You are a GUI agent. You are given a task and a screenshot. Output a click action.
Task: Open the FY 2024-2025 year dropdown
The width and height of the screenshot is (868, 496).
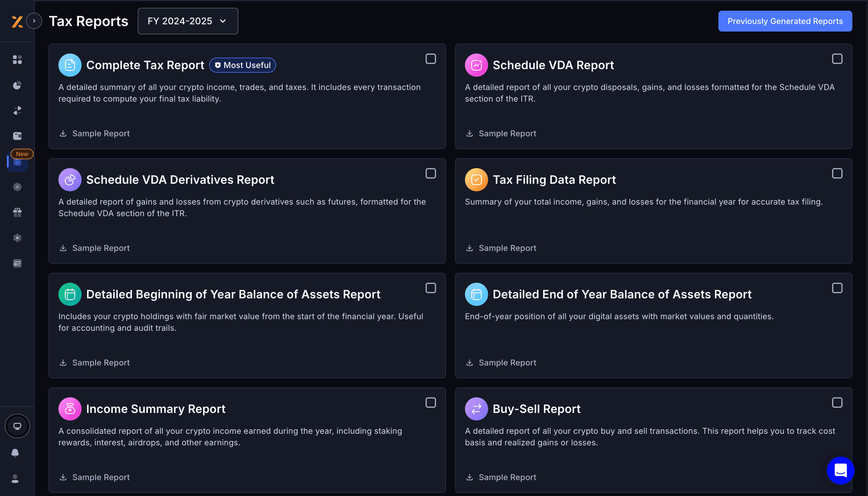tap(187, 21)
